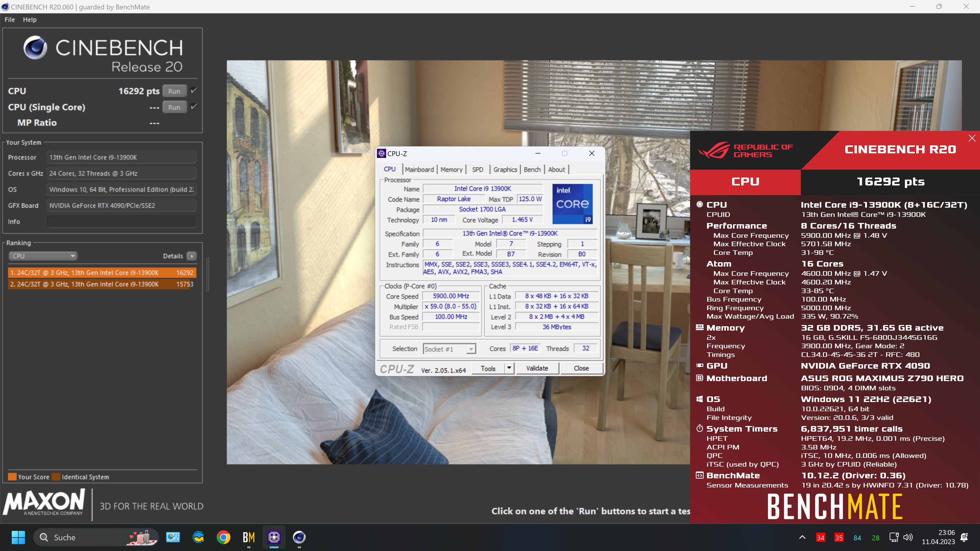Open the Ranking CPU dropdown
This screenshot has width=980, height=551.
(43, 256)
